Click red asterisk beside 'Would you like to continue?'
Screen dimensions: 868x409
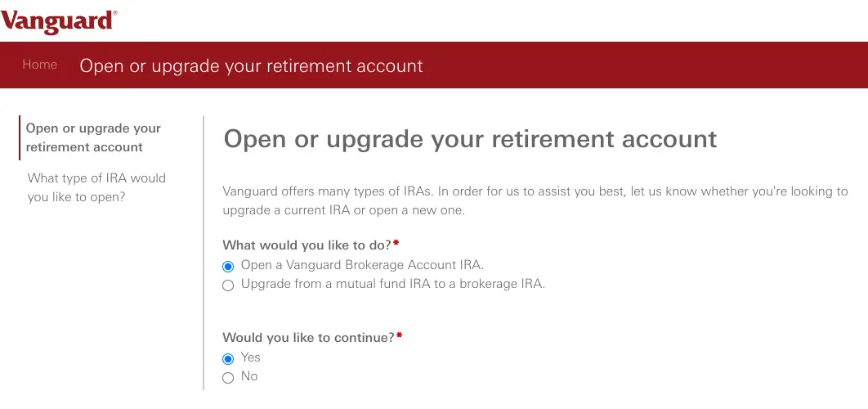point(399,335)
